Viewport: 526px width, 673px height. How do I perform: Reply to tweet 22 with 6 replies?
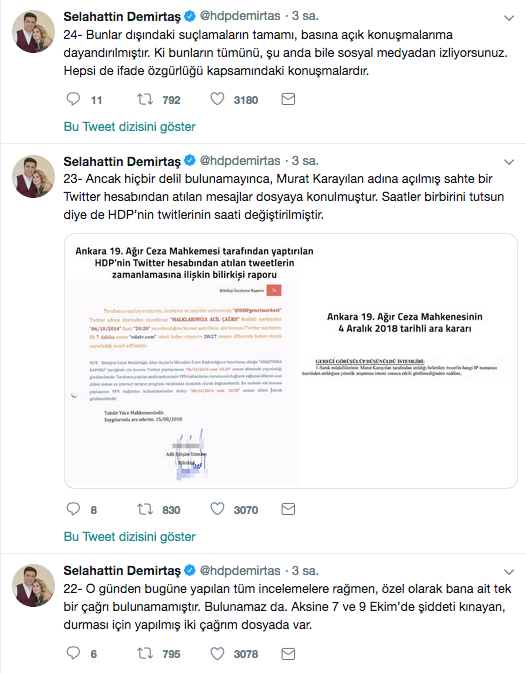coord(73,653)
